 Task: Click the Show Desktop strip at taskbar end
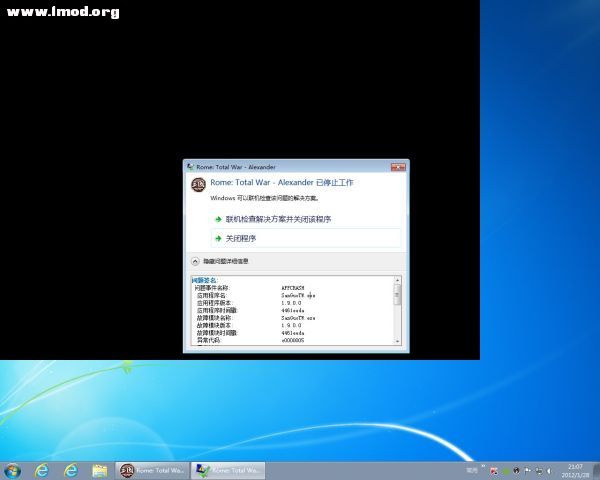click(596, 470)
